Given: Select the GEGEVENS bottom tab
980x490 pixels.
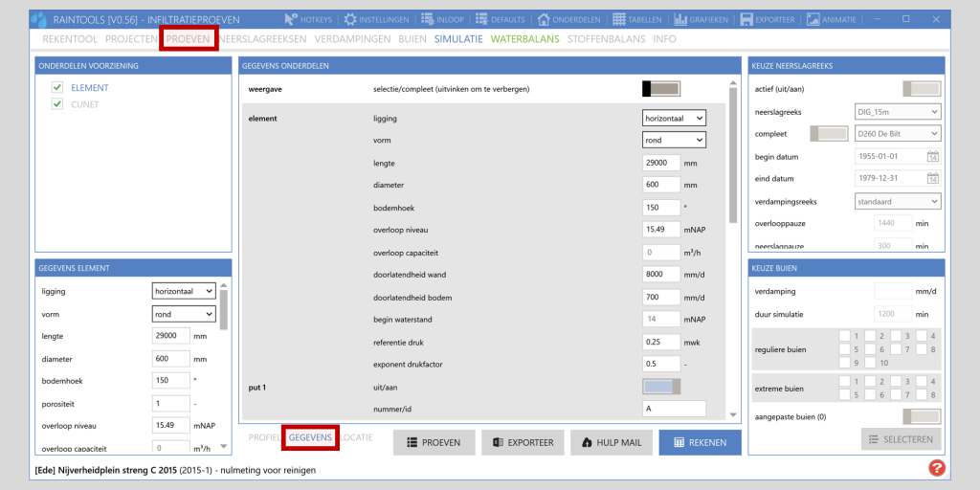Looking at the screenshot, I should coord(310,436).
